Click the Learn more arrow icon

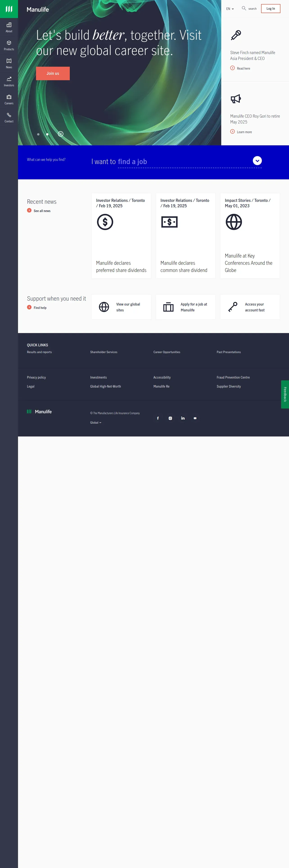click(x=232, y=132)
